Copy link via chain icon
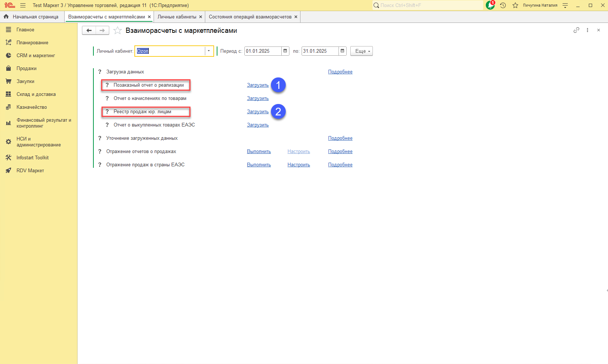The image size is (608, 364). [x=576, y=30]
